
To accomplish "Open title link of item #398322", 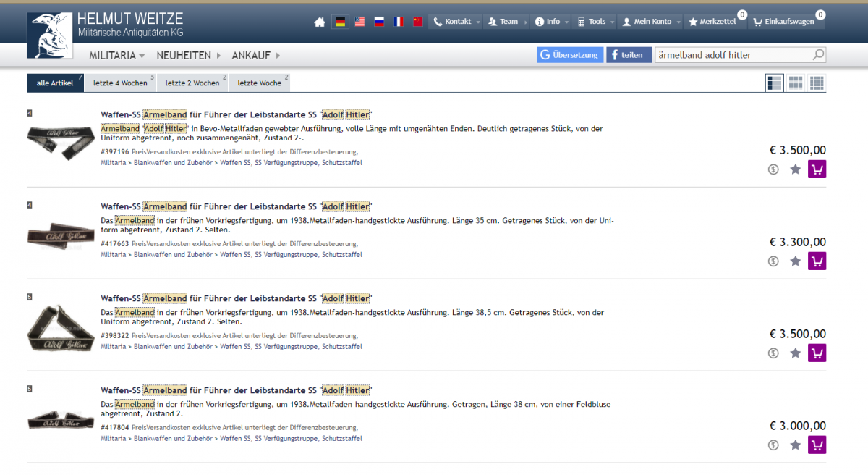I will coord(237,298).
